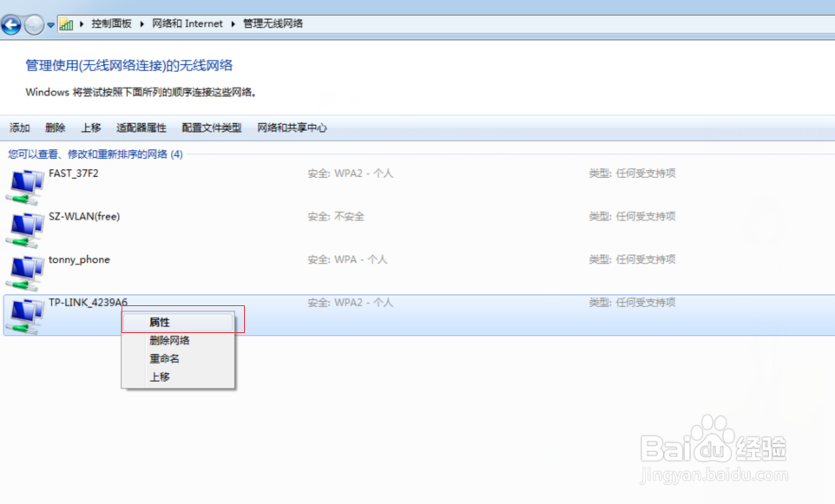Select the TP-LINK_4239A6 network icon
This screenshot has height=504, width=835.
[x=23, y=312]
